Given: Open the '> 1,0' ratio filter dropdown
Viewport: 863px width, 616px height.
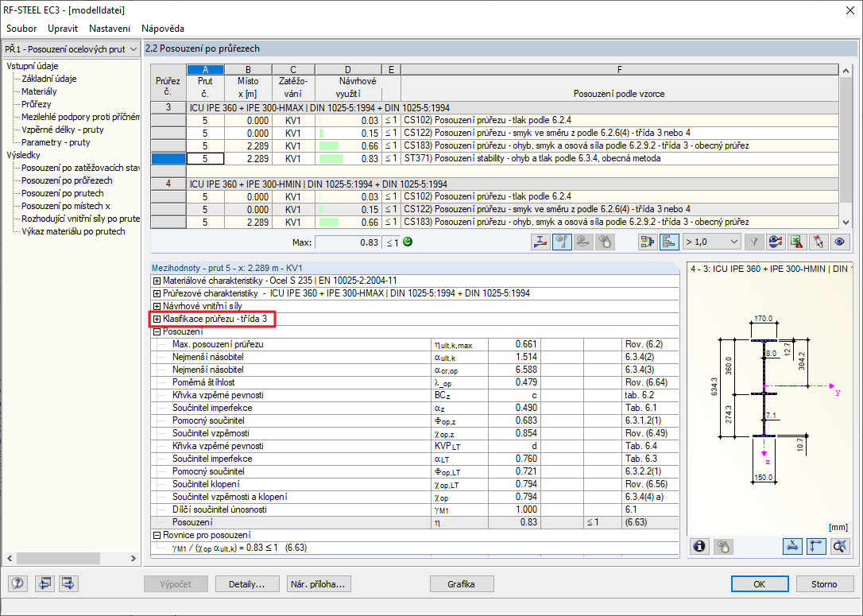Looking at the screenshot, I should click(x=712, y=242).
